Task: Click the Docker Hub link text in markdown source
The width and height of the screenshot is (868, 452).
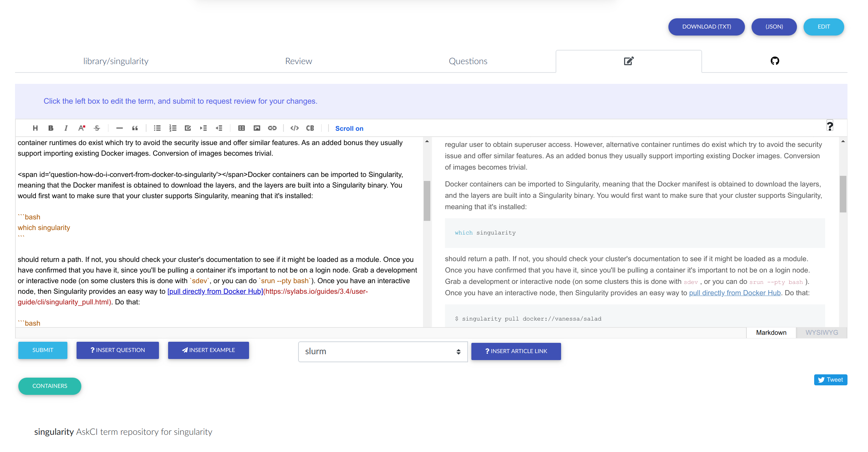Action: click(215, 292)
